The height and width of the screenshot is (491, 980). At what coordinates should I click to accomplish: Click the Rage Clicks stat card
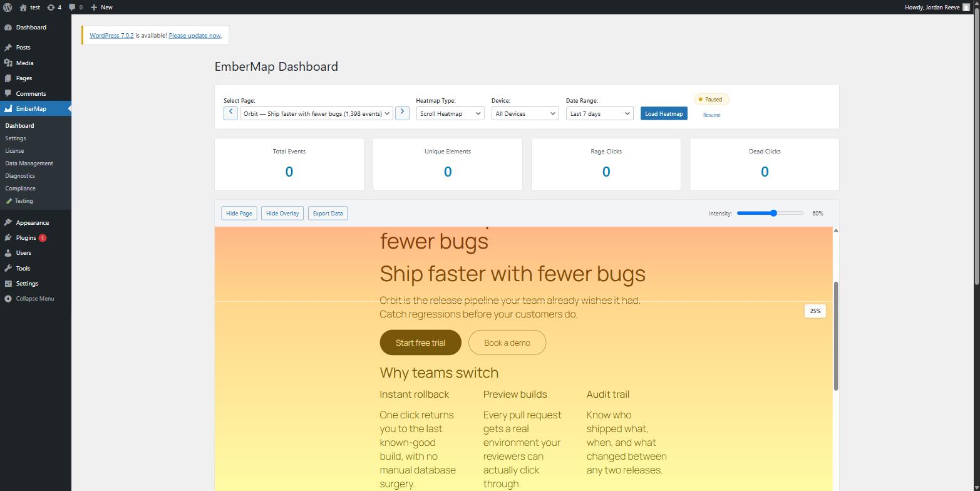606,164
